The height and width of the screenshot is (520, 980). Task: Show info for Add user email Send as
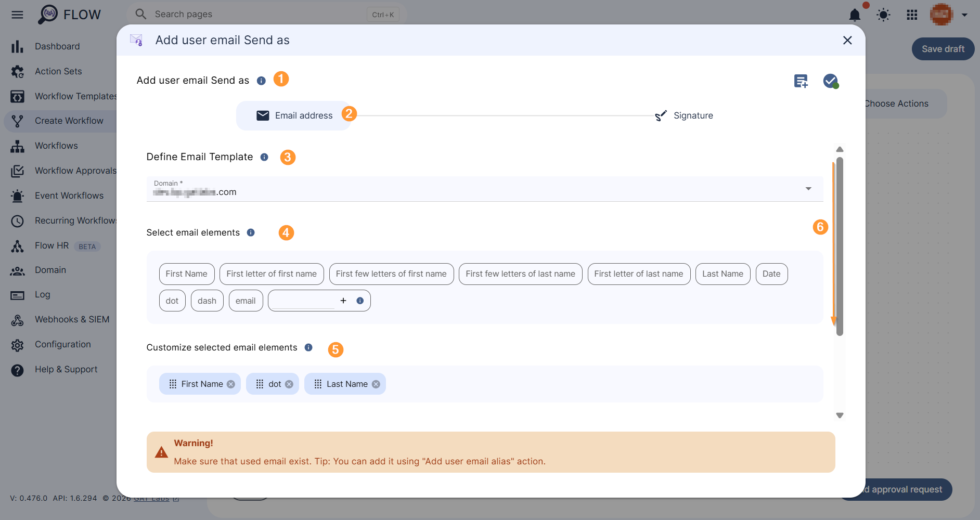tap(261, 81)
